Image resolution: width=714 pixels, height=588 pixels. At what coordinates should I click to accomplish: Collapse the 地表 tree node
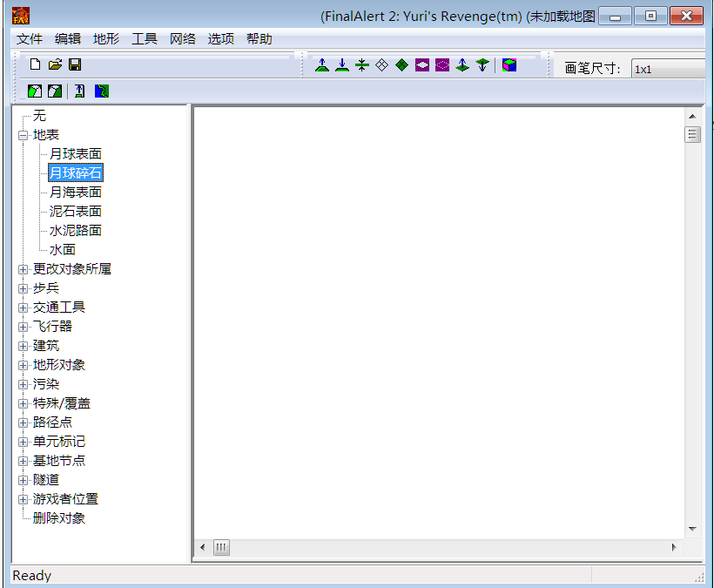click(x=24, y=135)
